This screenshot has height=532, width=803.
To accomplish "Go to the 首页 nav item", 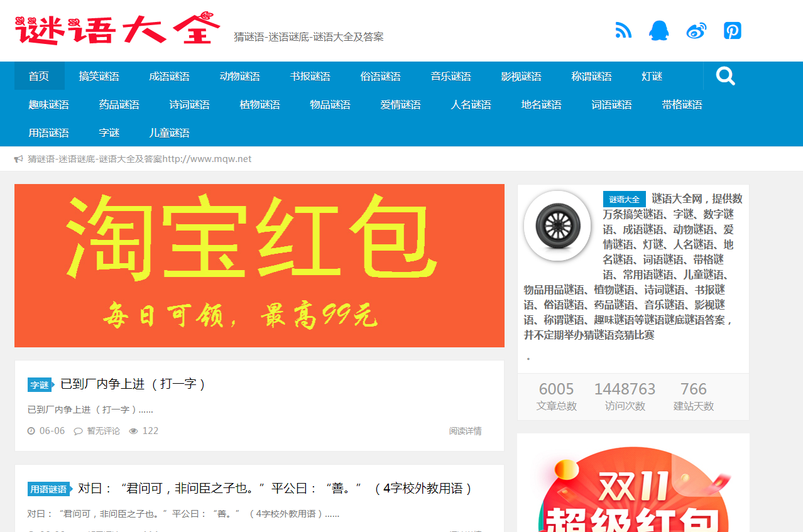I will coord(39,76).
